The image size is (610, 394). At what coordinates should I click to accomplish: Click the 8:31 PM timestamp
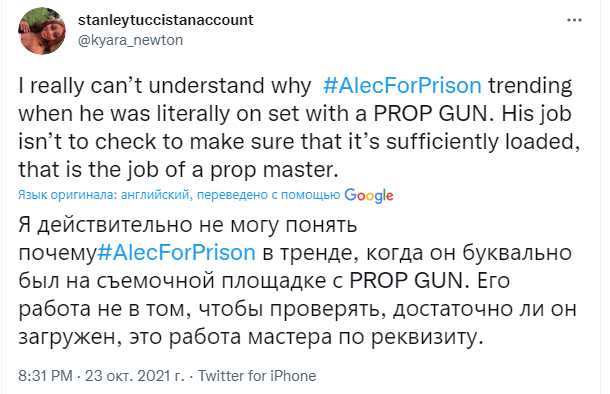click(46, 376)
